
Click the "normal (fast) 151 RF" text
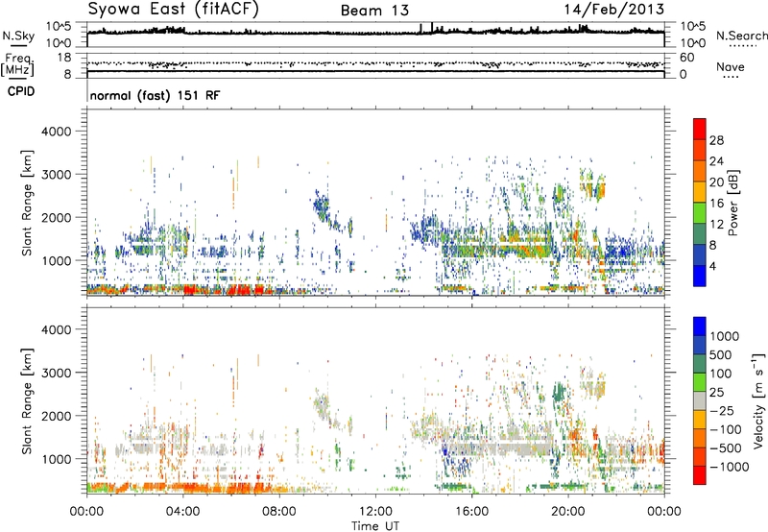(156, 95)
